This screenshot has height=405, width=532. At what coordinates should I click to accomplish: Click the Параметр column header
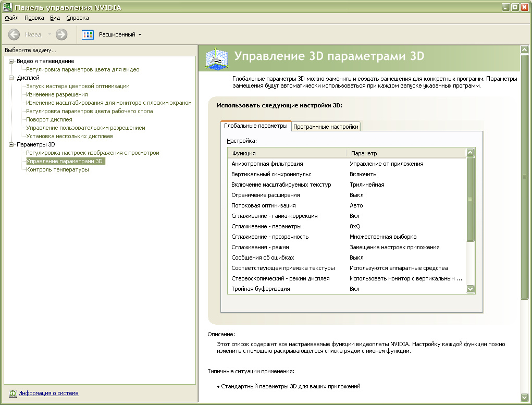click(x=406, y=153)
